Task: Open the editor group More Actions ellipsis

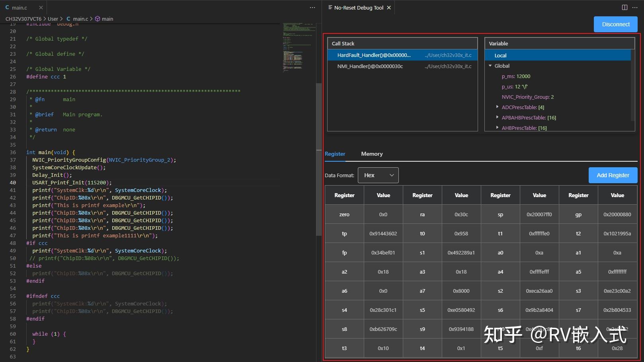Action: click(x=312, y=7)
